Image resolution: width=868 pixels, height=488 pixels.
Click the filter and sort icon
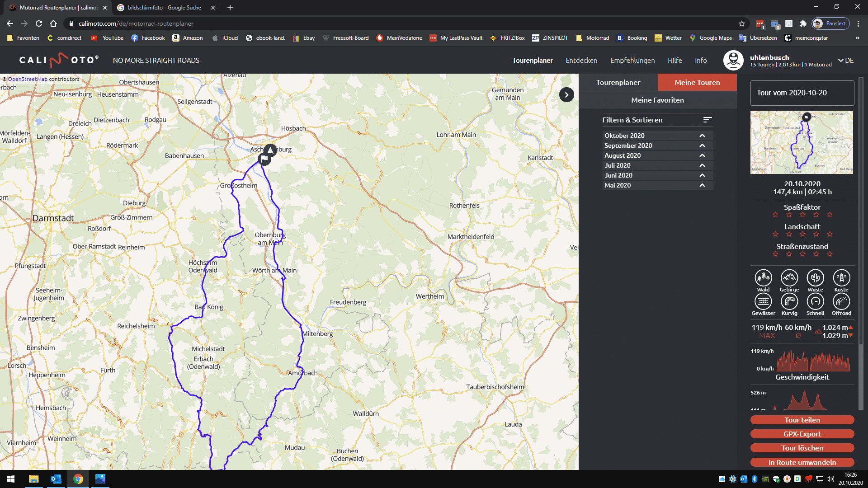[x=708, y=120]
